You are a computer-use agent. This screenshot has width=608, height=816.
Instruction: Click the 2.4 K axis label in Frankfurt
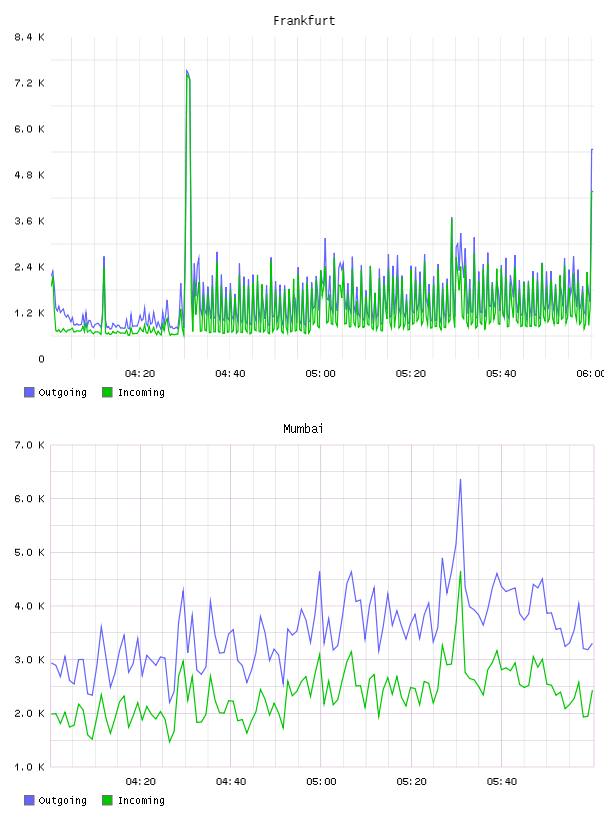click(x=30, y=267)
